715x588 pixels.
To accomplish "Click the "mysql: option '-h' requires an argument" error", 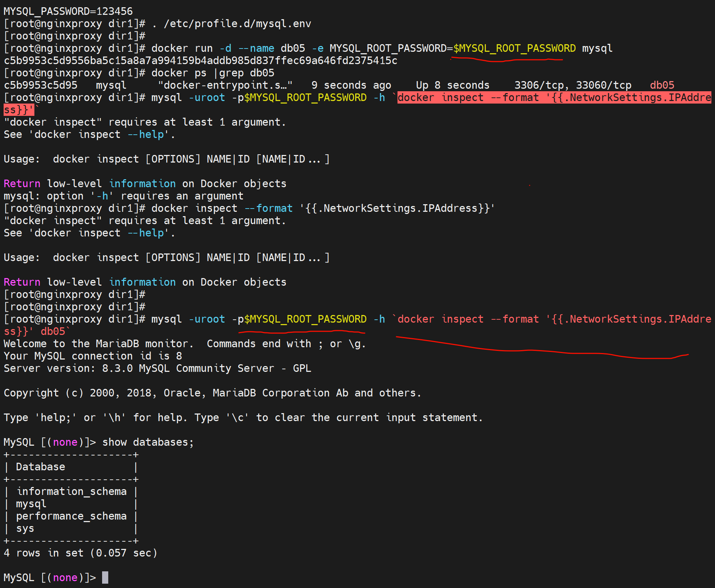I will pos(123,196).
